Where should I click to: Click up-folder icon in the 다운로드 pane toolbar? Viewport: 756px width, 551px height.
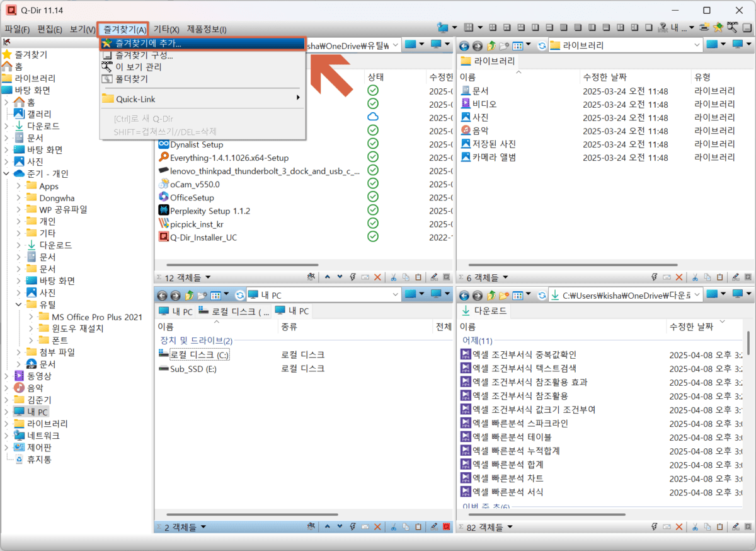(490, 295)
